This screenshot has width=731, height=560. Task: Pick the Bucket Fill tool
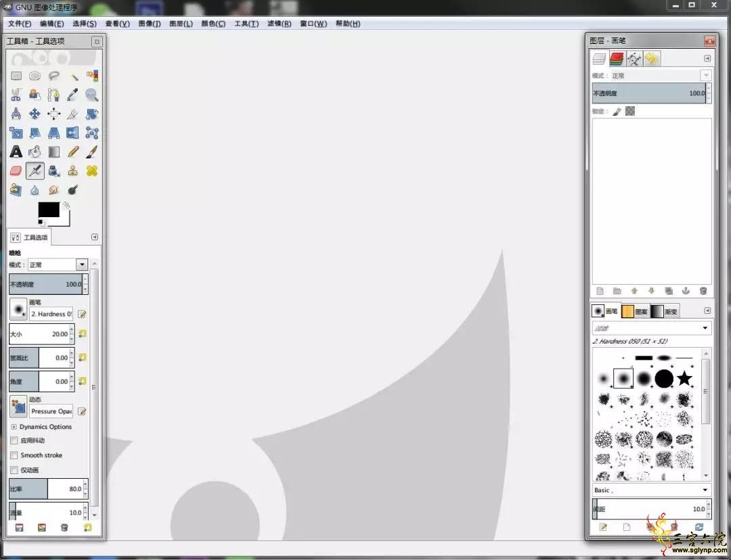tap(35, 152)
